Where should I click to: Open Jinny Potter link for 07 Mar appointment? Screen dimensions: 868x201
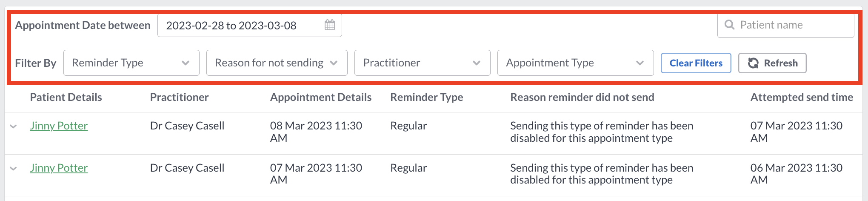[59, 168]
